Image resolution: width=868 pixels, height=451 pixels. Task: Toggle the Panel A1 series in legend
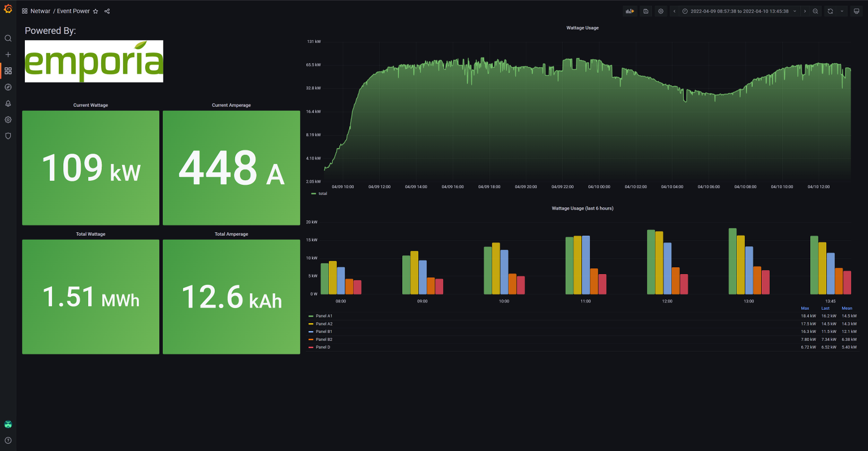(324, 316)
